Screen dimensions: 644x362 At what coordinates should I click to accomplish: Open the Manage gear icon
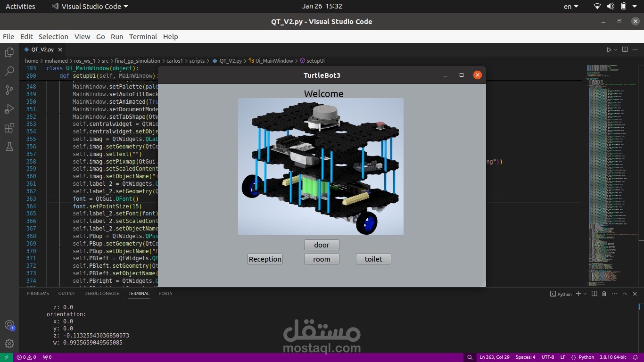coord(9,344)
